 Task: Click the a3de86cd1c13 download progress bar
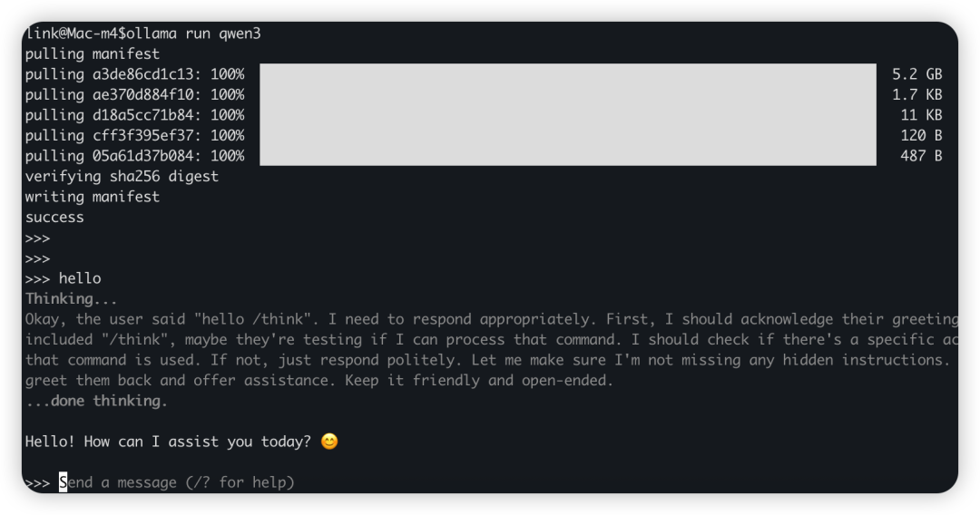[567, 73]
